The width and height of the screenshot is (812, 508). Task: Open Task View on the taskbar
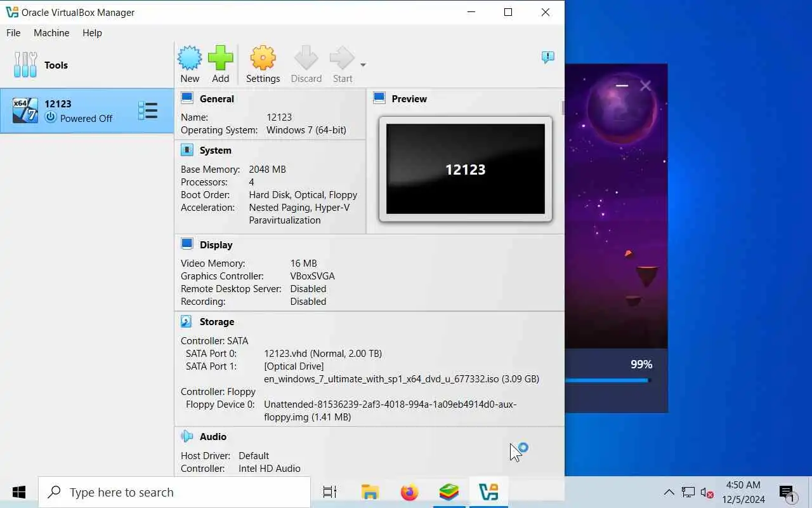pyautogui.click(x=330, y=492)
